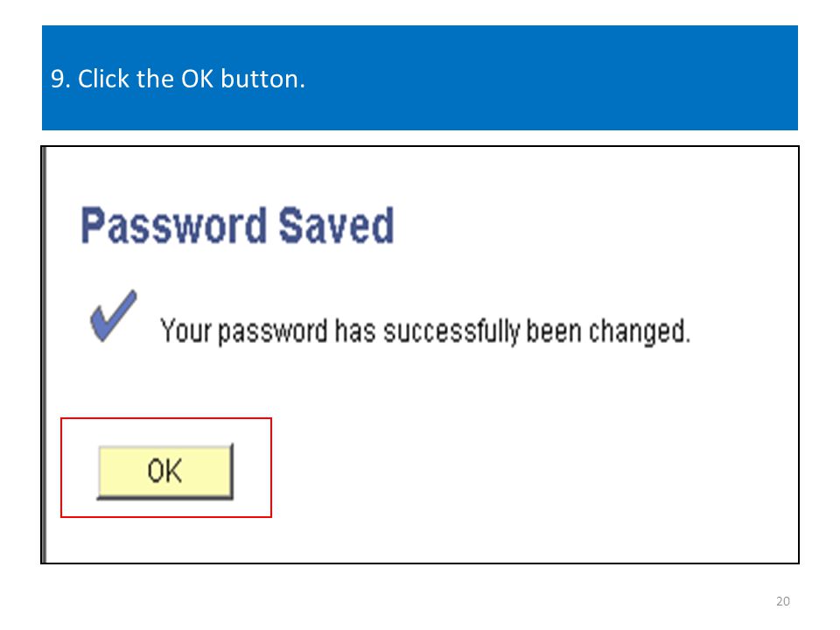Click slide page number 20
Viewport: 840px width, 630px height.
782,601
